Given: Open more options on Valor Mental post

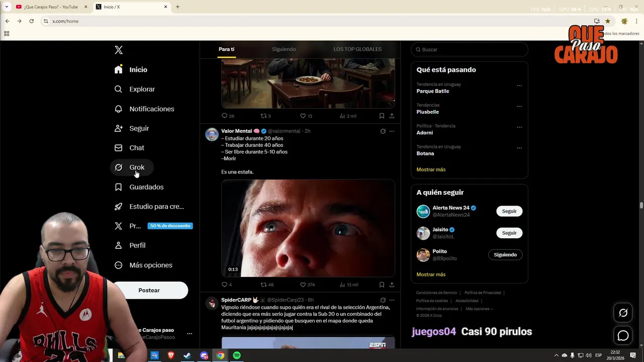Looking at the screenshot, I should click(391, 131).
